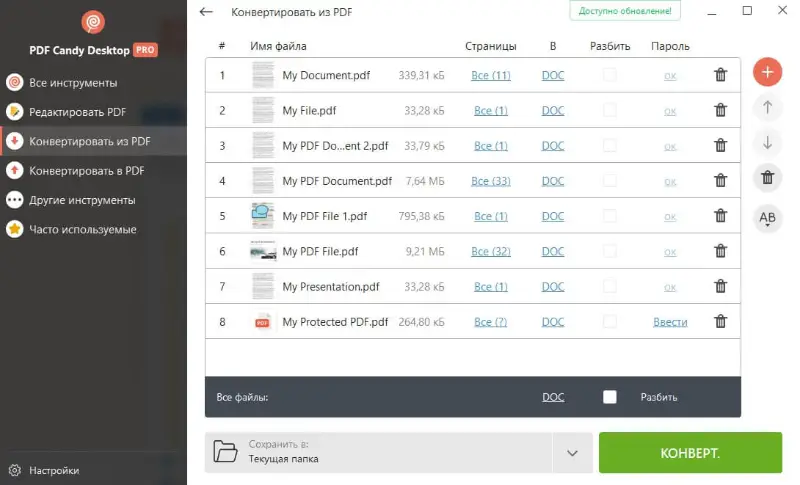Go back using the left arrow icon
The width and height of the screenshot is (800, 485).
coord(206,12)
